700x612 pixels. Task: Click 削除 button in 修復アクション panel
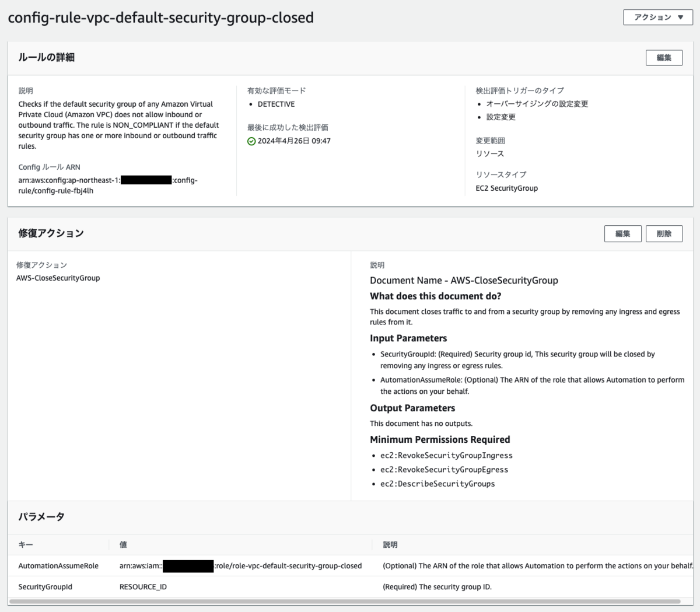664,233
